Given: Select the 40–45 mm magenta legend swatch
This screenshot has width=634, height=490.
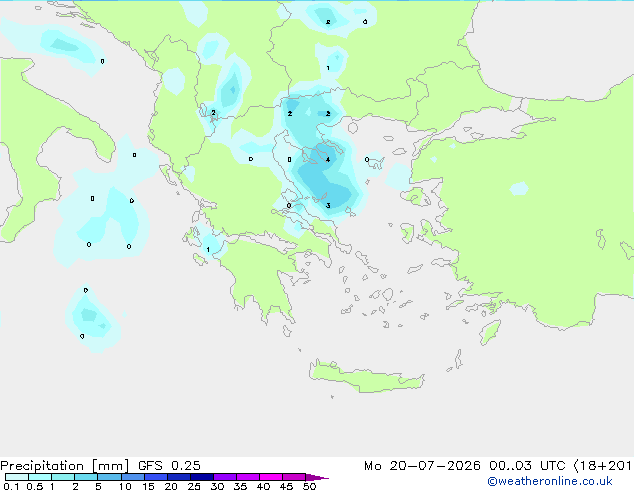Looking at the screenshot, I should [271, 477].
